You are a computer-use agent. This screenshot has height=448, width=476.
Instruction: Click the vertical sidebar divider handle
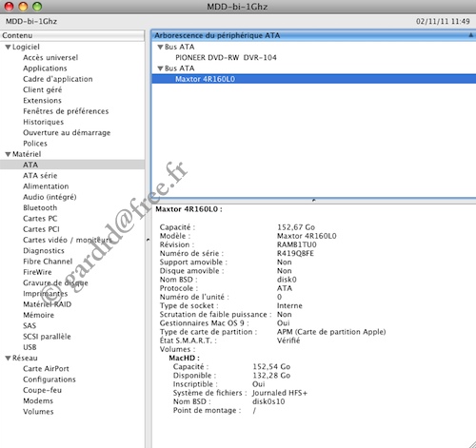click(x=149, y=240)
